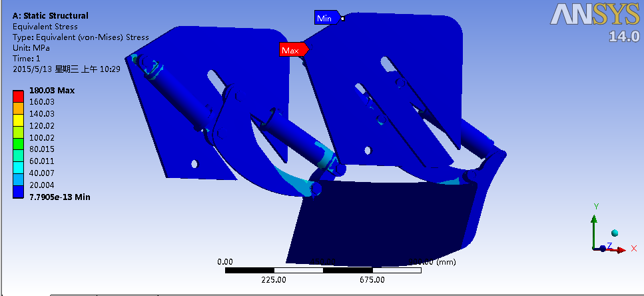Click the triad Z axis ball
This screenshot has width=644, height=296.
tap(603, 248)
